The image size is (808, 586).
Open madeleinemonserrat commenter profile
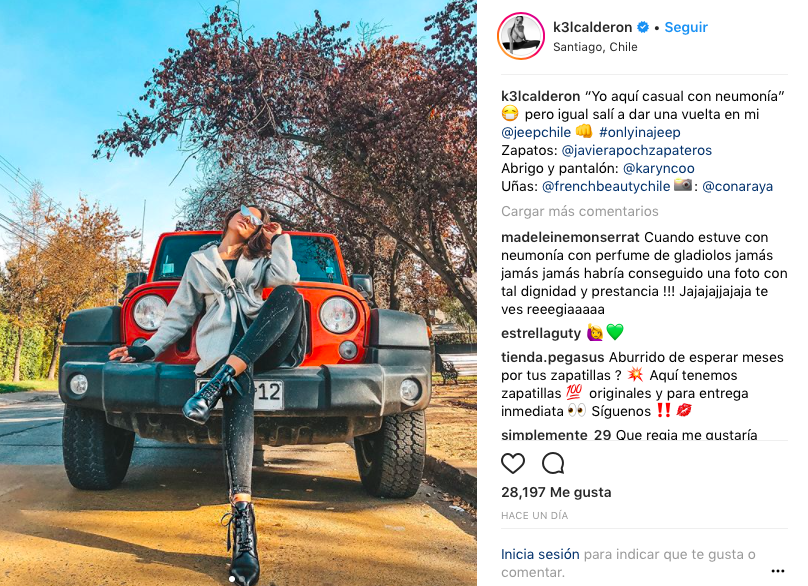[570, 238]
